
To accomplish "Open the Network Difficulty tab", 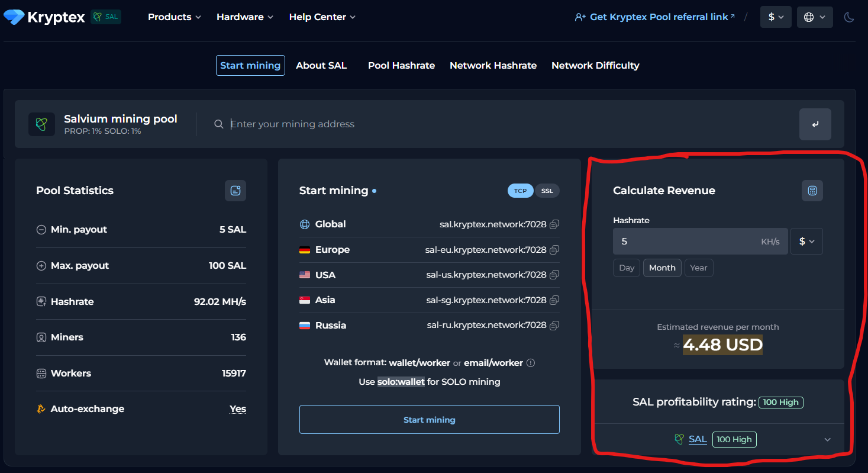I will [x=595, y=65].
